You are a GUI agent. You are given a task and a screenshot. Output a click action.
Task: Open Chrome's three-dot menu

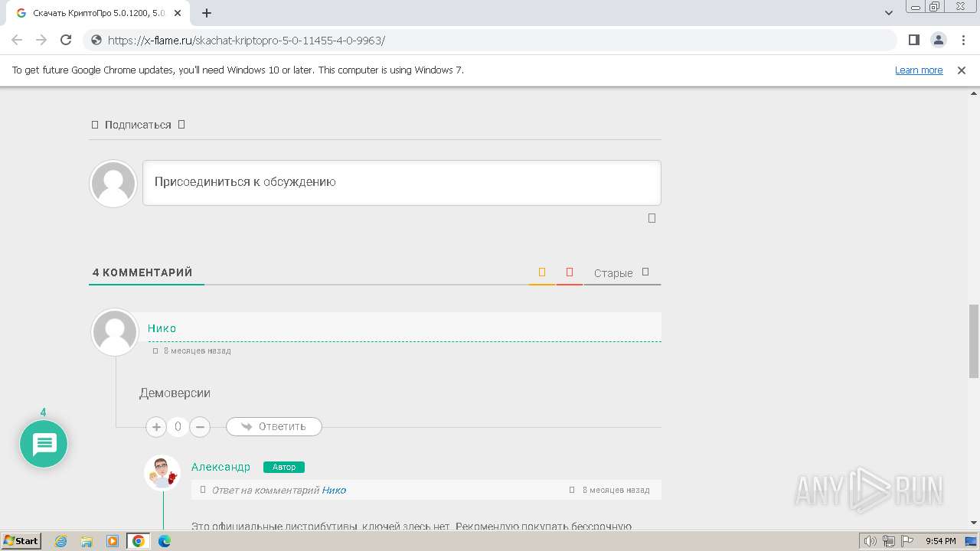point(962,40)
